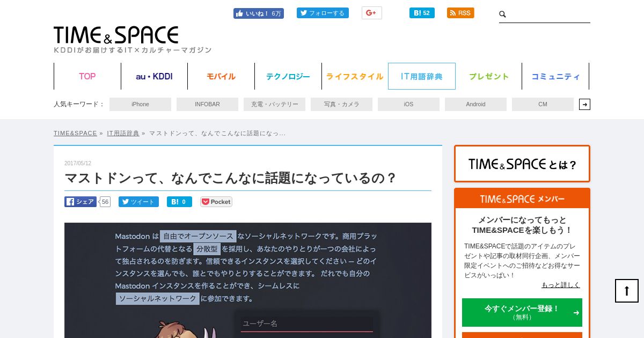This screenshot has height=338, width=644.
Task: Click the TIME&SPACE メンバー orange header
Action: tap(522, 199)
